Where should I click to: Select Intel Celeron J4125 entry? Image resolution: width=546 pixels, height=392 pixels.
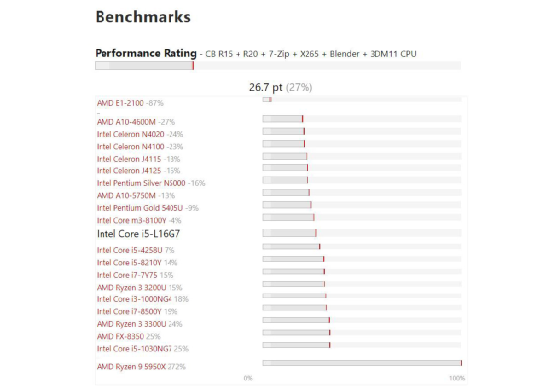click(128, 171)
